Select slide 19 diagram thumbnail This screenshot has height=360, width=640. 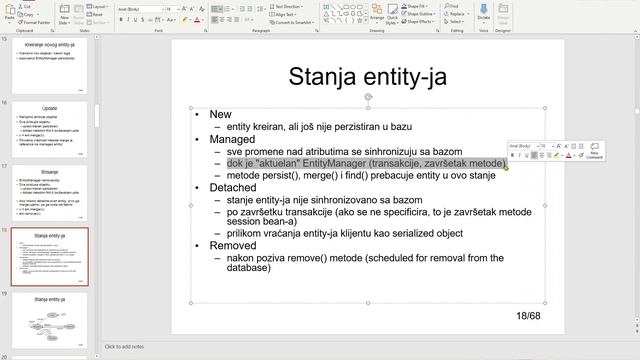(x=49, y=321)
